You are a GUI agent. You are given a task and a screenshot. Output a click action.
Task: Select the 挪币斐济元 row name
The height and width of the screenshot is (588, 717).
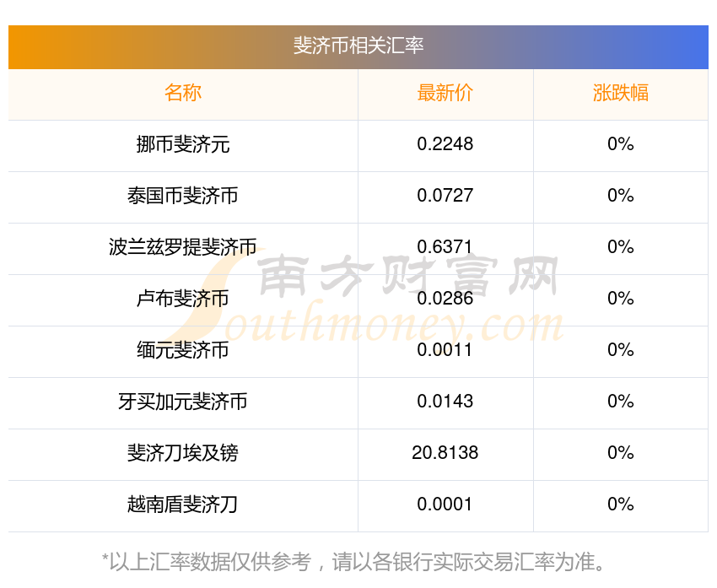183,144
